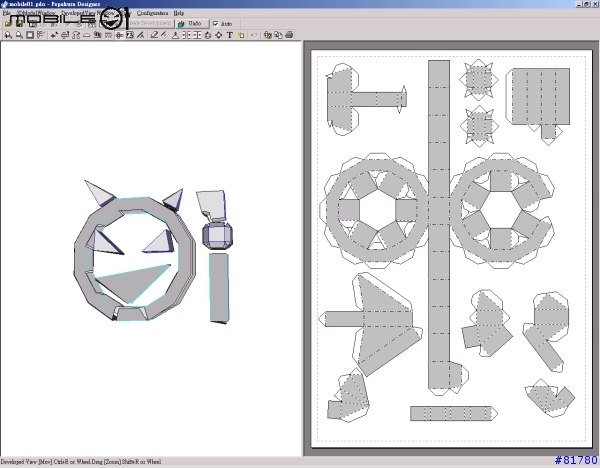The height and width of the screenshot is (468, 600).
Task: Open the Configuration menu
Action: (x=152, y=13)
